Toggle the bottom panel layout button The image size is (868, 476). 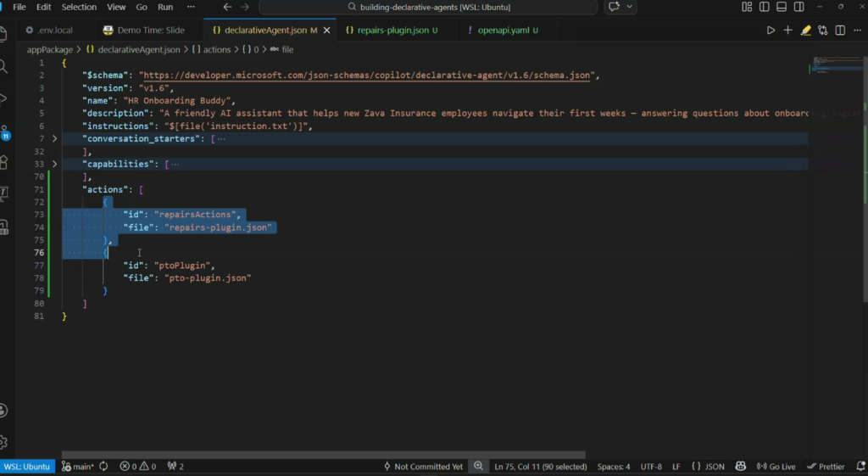click(x=782, y=7)
